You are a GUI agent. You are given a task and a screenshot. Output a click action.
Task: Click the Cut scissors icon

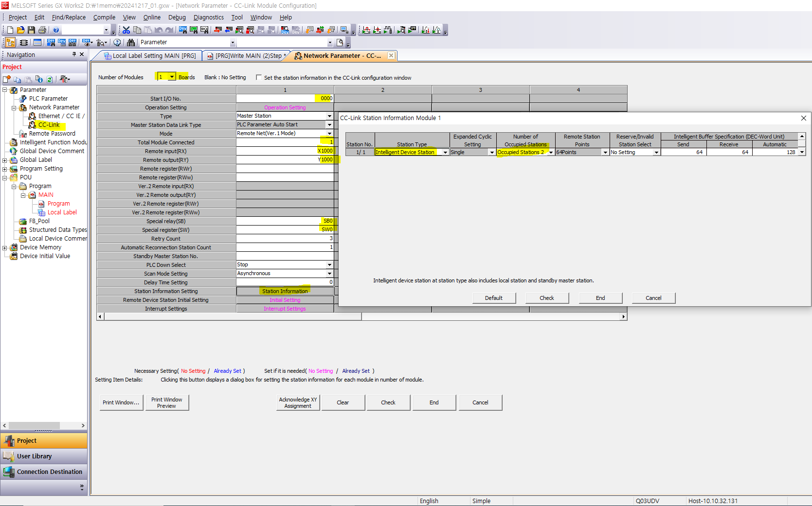126,30
